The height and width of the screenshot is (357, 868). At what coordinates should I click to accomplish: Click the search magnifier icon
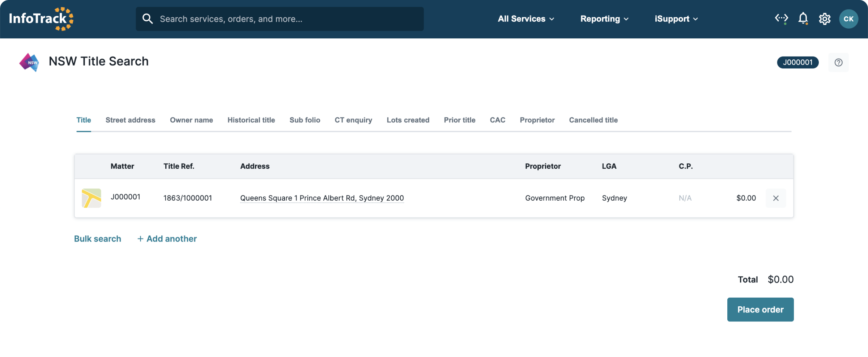(x=148, y=19)
